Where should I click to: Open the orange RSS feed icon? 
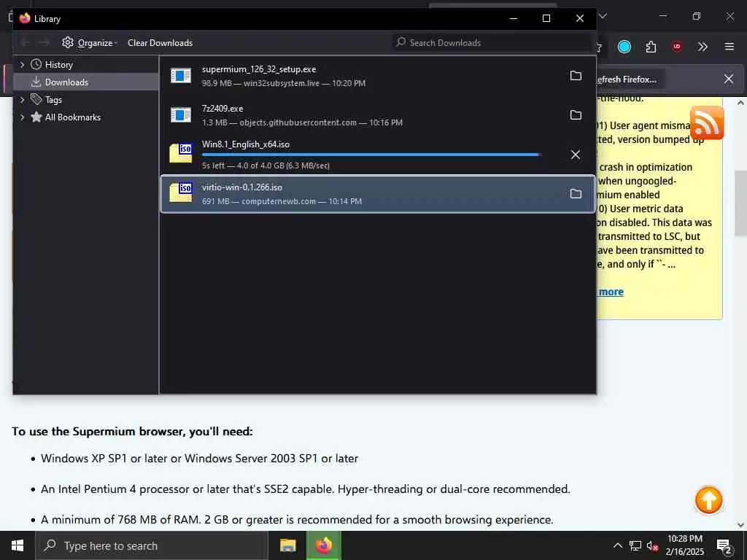coord(707,122)
